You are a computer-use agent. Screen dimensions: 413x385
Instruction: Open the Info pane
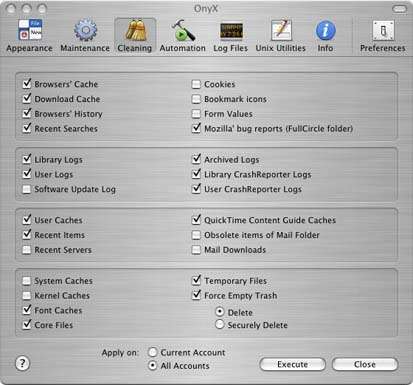[325, 36]
